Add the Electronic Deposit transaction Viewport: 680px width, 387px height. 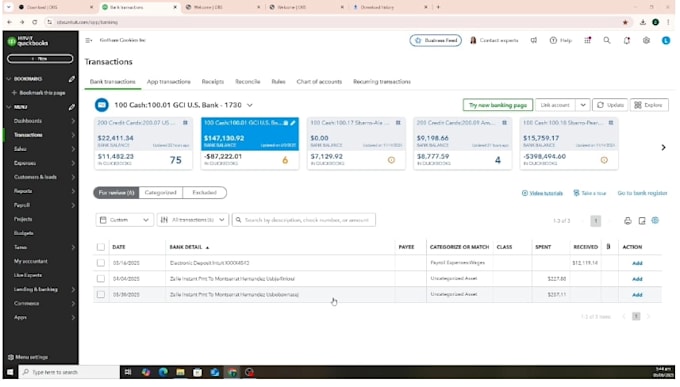pos(637,263)
